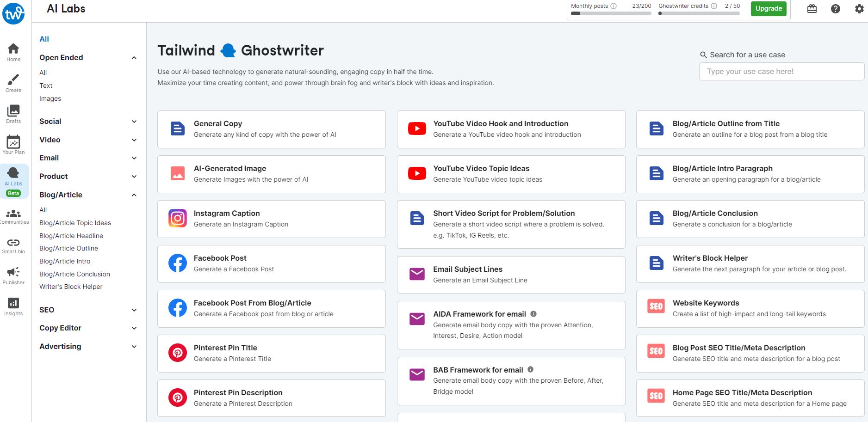The width and height of the screenshot is (868, 422).
Task: Click the Monthly posts progress bar
Action: 611,13
